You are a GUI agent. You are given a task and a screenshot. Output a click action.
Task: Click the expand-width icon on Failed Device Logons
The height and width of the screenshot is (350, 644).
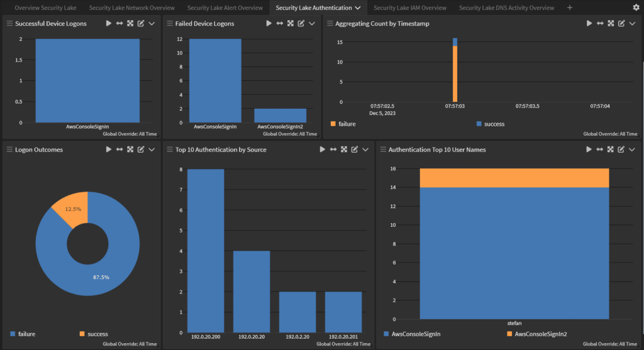tap(279, 23)
